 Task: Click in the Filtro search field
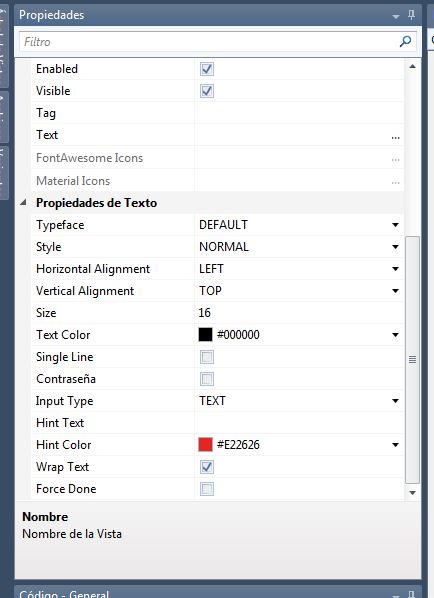(208, 42)
